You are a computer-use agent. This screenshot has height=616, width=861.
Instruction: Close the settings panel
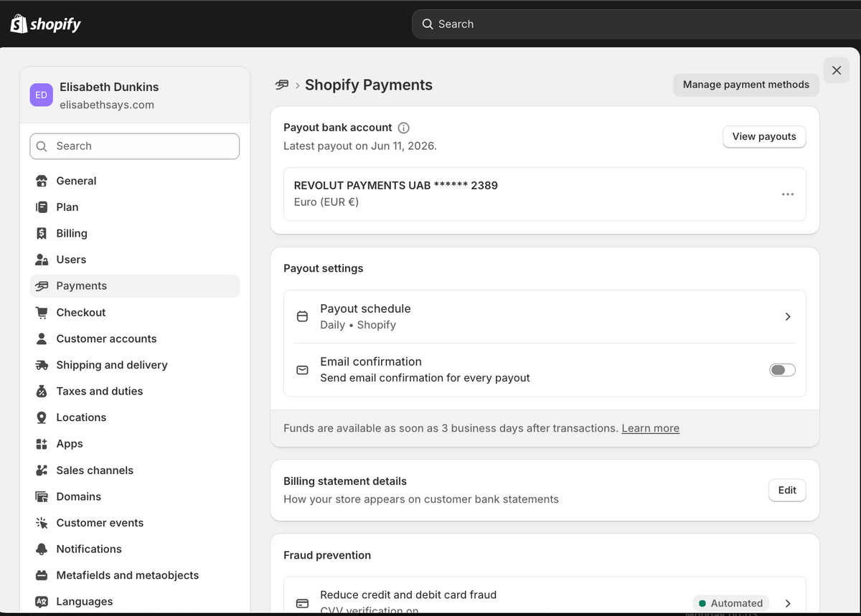837,70
